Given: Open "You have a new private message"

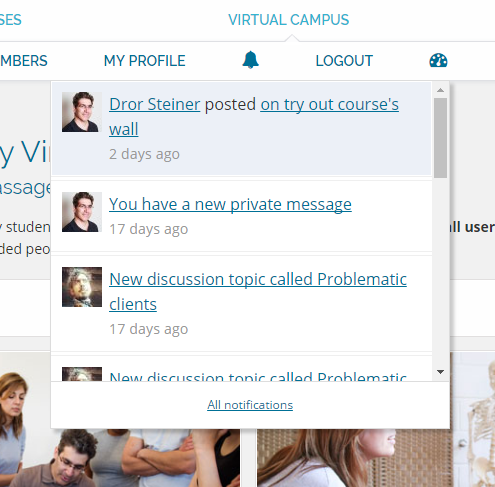Looking at the screenshot, I should (x=230, y=204).
